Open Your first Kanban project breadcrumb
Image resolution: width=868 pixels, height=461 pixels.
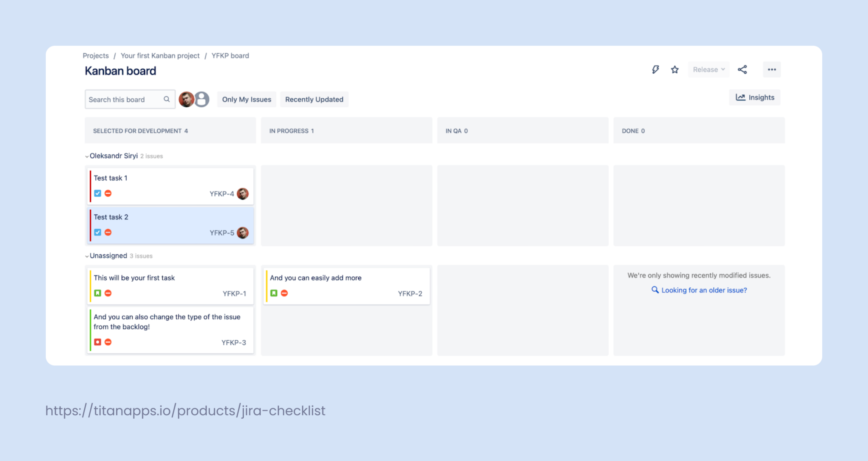click(160, 56)
